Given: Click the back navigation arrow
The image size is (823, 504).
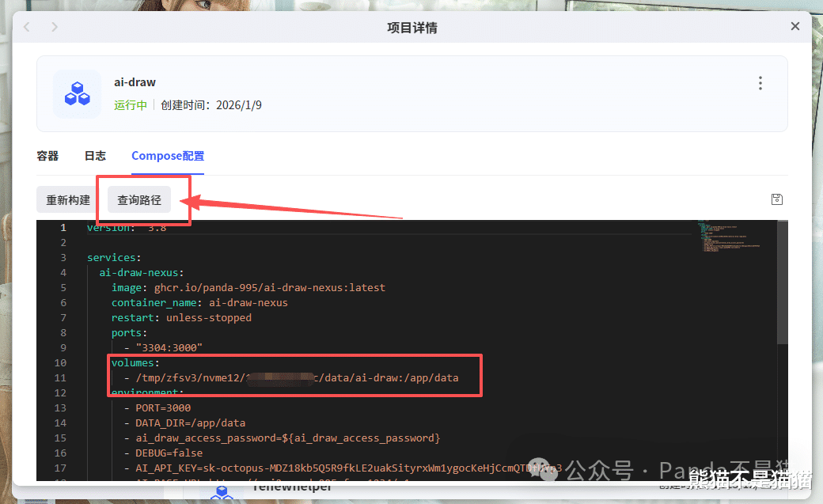Looking at the screenshot, I should tap(27, 27).
